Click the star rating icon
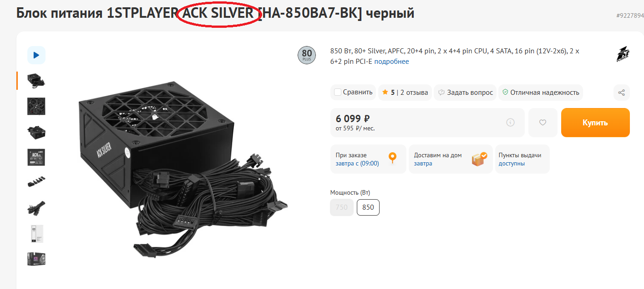This screenshot has width=644, height=289. point(385,93)
